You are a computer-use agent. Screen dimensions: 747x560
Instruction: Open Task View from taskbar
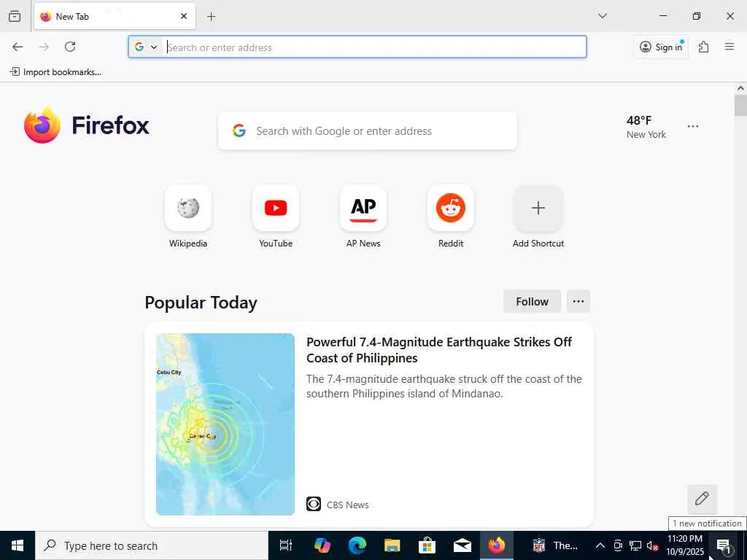pos(285,545)
